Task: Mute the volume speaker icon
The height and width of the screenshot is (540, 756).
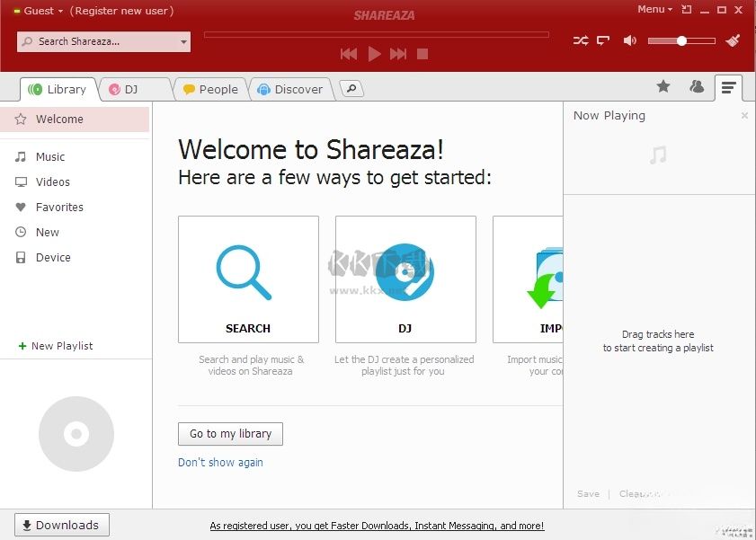Action: coord(629,40)
